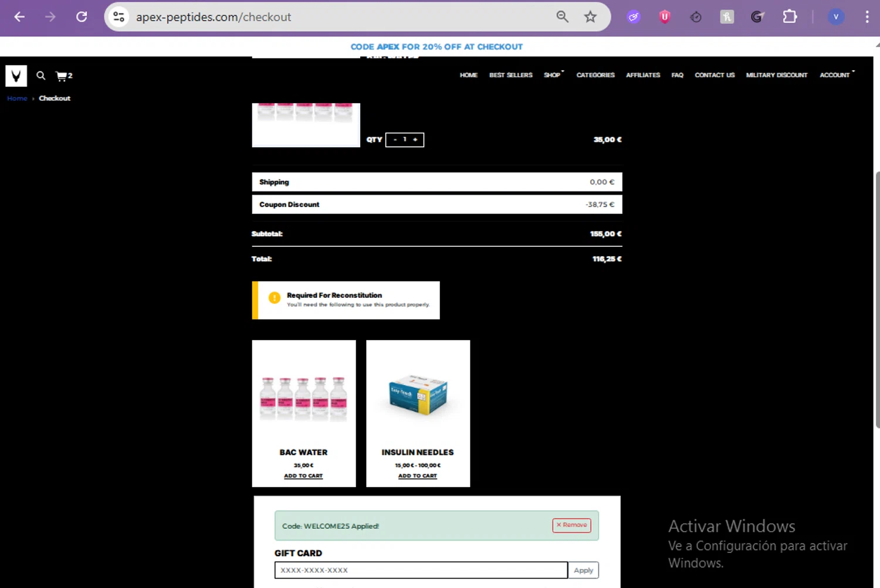Open the INSULIN NEEDLES product title

click(418, 453)
